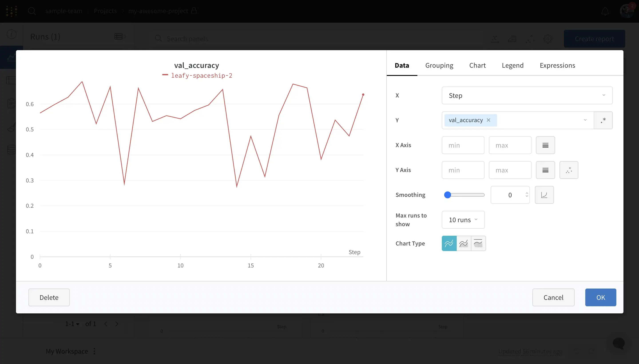Toggle X Axis log scale button
The image size is (639, 364).
[546, 145]
